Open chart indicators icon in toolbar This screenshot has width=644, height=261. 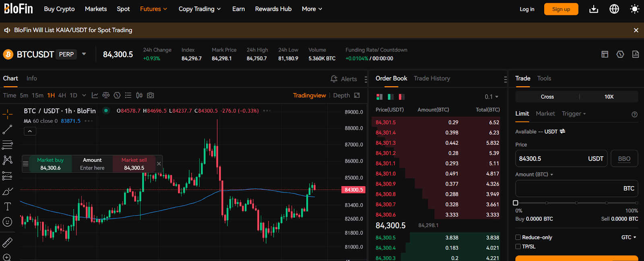pyautogui.click(x=95, y=95)
